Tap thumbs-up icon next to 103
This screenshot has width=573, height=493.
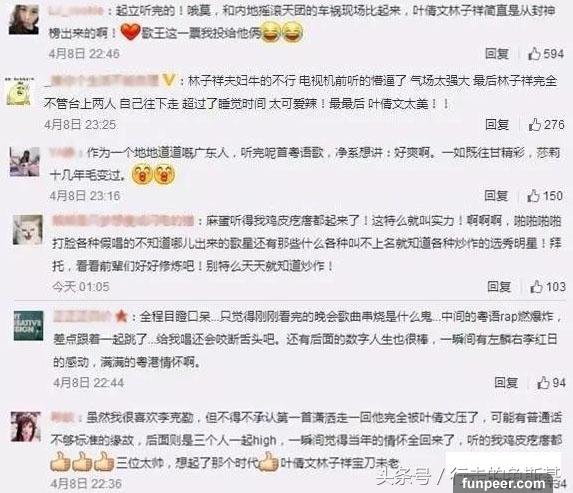coord(536,287)
